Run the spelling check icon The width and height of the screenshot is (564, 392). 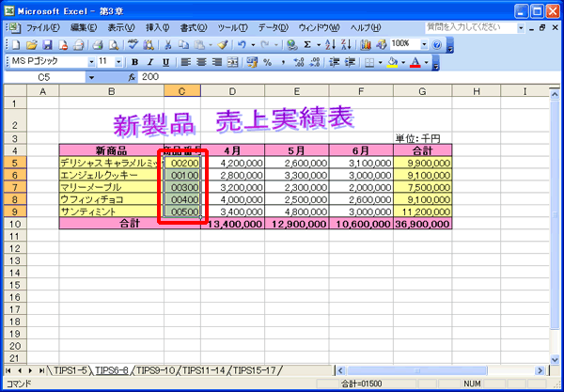click(133, 44)
